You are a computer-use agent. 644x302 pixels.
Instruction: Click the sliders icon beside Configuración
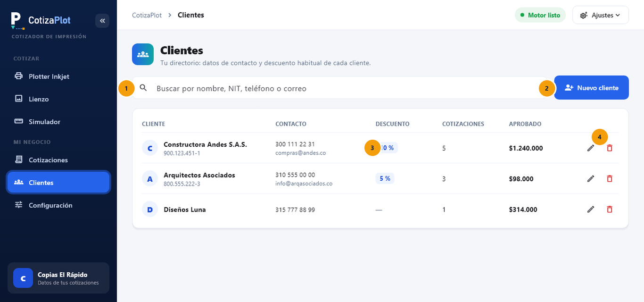point(19,205)
